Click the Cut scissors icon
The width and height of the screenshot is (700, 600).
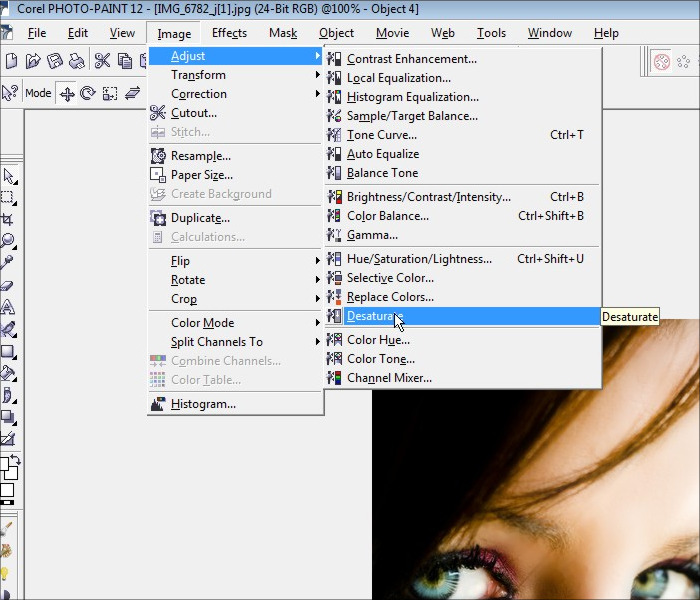tap(102, 61)
